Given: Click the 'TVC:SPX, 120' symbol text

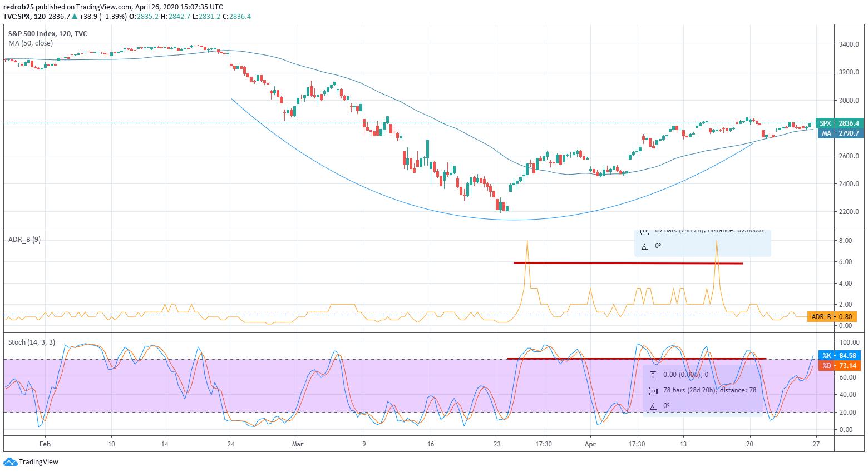Looking at the screenshot, I should (x=24, y=17).
